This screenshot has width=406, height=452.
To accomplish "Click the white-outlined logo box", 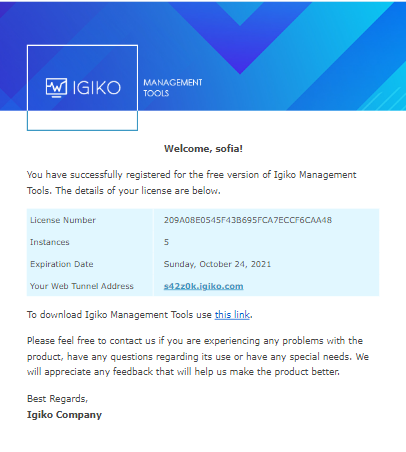I will coord(82,88).
